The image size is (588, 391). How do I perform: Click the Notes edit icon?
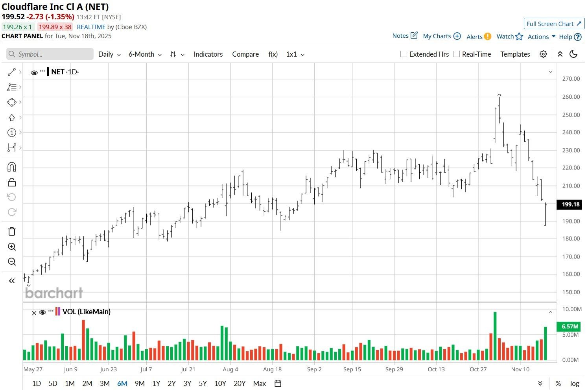[x=414, y=35]
